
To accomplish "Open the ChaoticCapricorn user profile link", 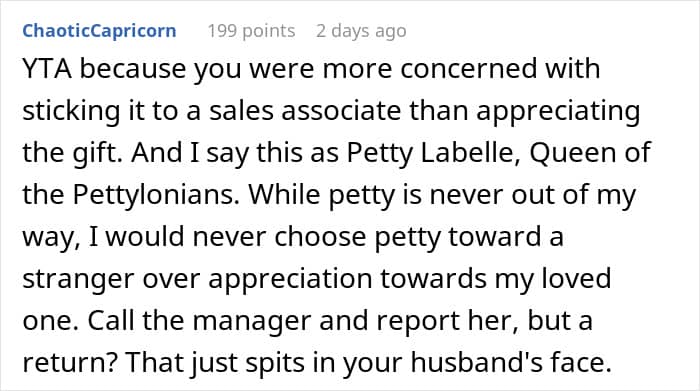I will coord(99,31).
